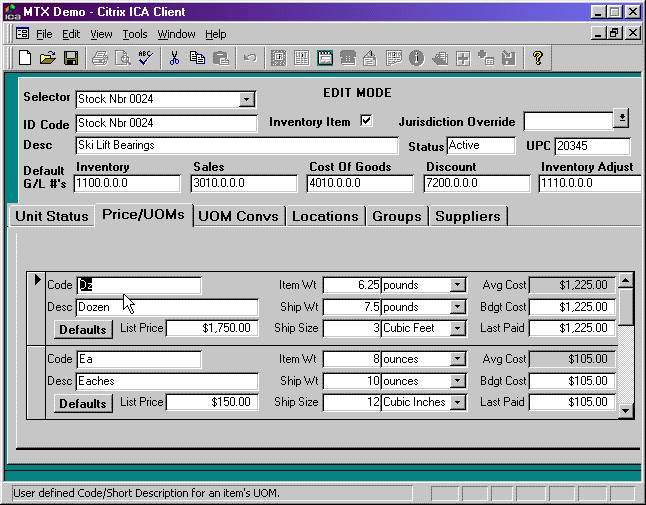Open the Cubic Inches Ship Size dropdown

pyautogui.click(x=457, y=402)
